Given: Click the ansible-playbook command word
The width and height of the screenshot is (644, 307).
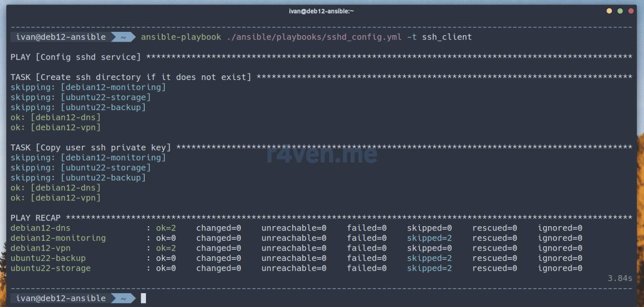Looking at the screenshot, I should [181, 37].
